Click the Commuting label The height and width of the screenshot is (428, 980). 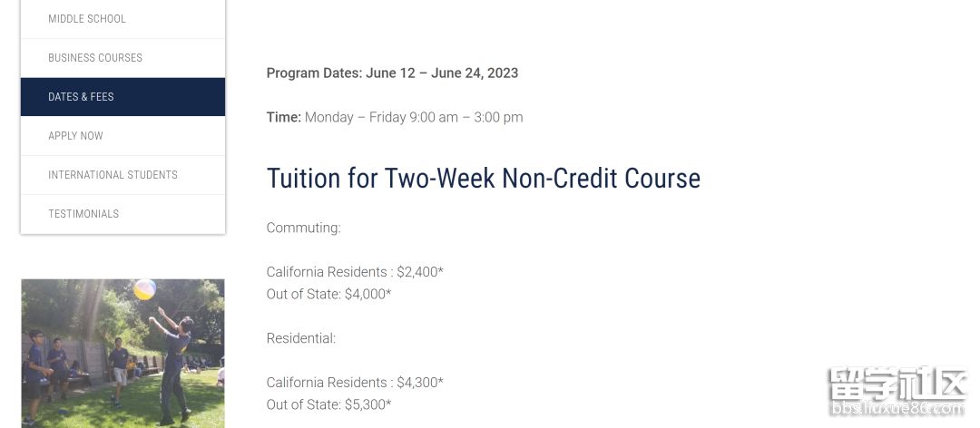coord(303,229)
